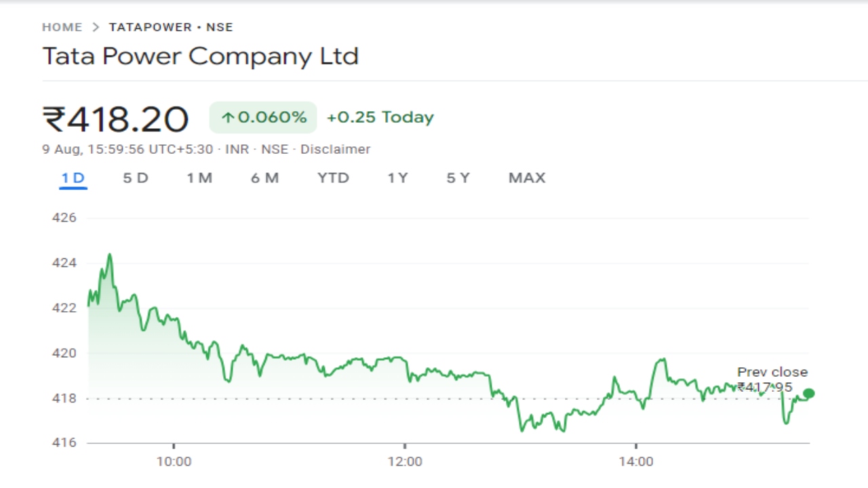The width and height of the screenshot is (868, 488).
Task: Click the 418 price axis label
Action: (x=64, y=399)
